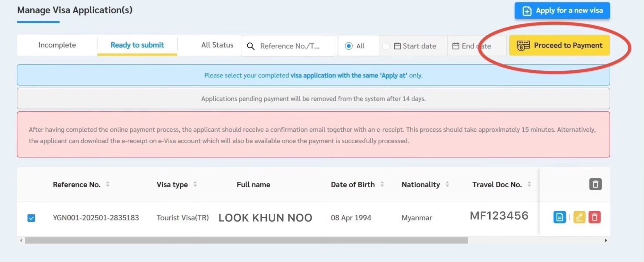This screenshot has width=644, height=262.
Task: Uncheck the YGN001-202501-2835183 application checkbox
Action: (x=31, y=218)
